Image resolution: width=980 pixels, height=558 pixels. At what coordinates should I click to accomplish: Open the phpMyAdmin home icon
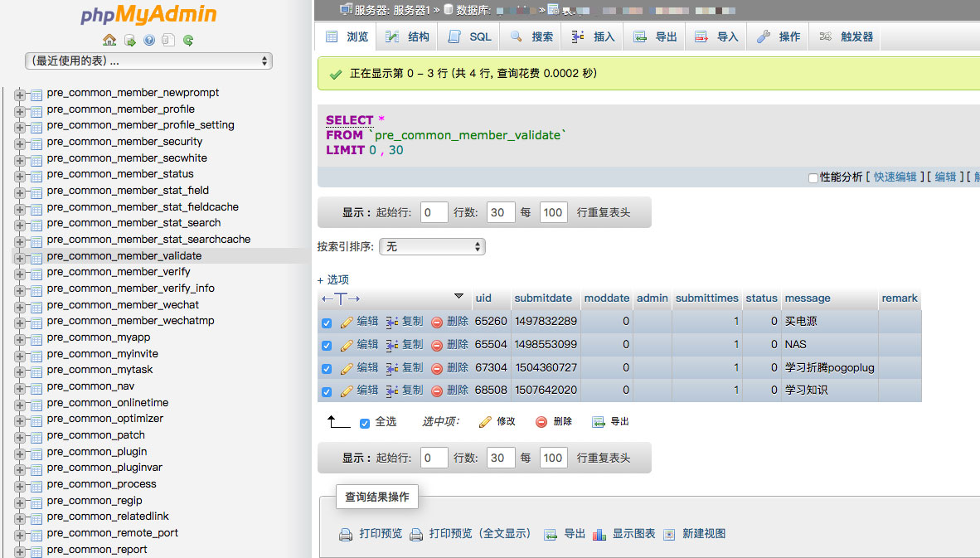(109, 40)
